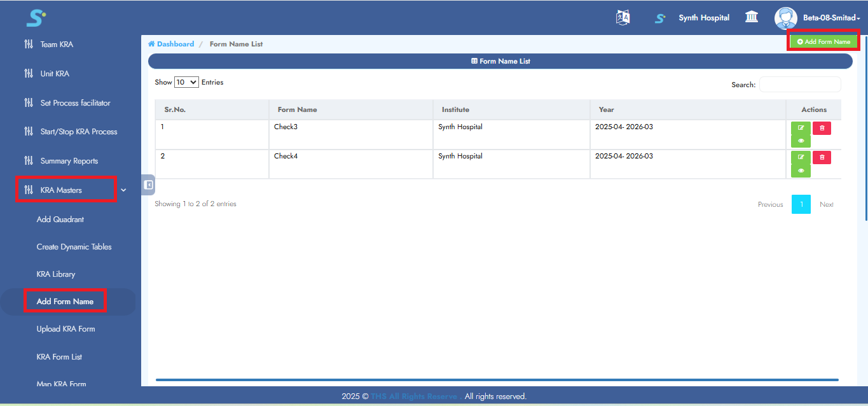Screen dimensions: 868x406
Task: Click the institute building icon in the header
Action: [751, 17]
